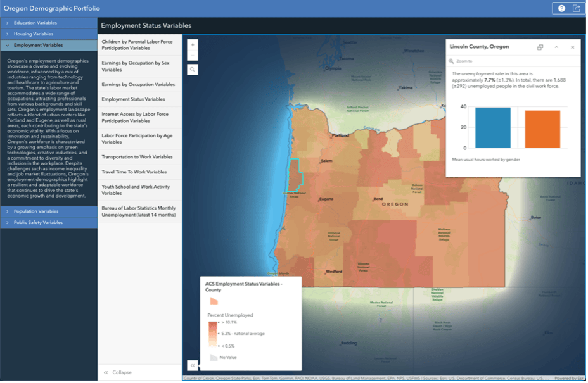Click Mean usual hours worked by gender caption
Image resolution: width=588 pixels, height=383 pixels.
coord(487,160)
